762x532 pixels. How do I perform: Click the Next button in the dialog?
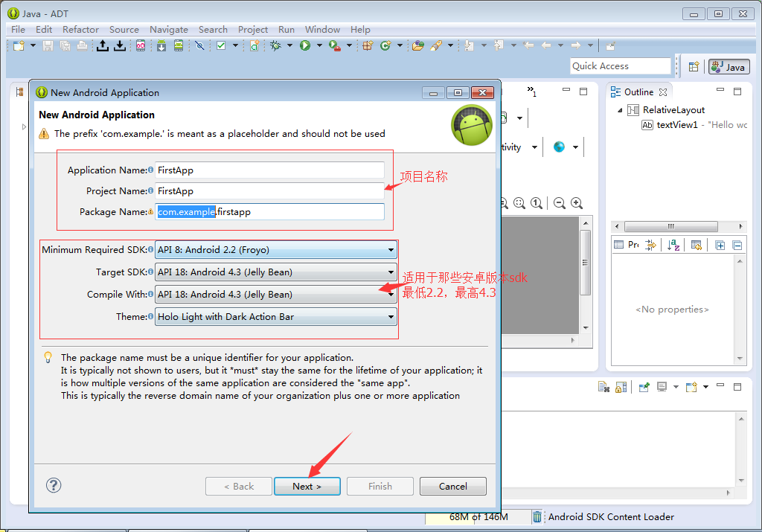[x=307, y=487]
